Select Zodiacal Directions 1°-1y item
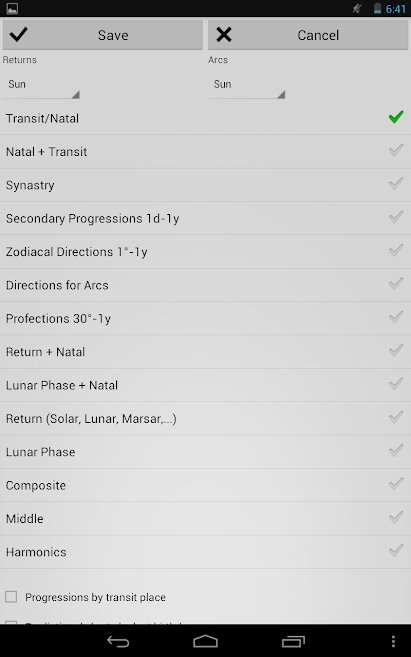 [205, 252]
